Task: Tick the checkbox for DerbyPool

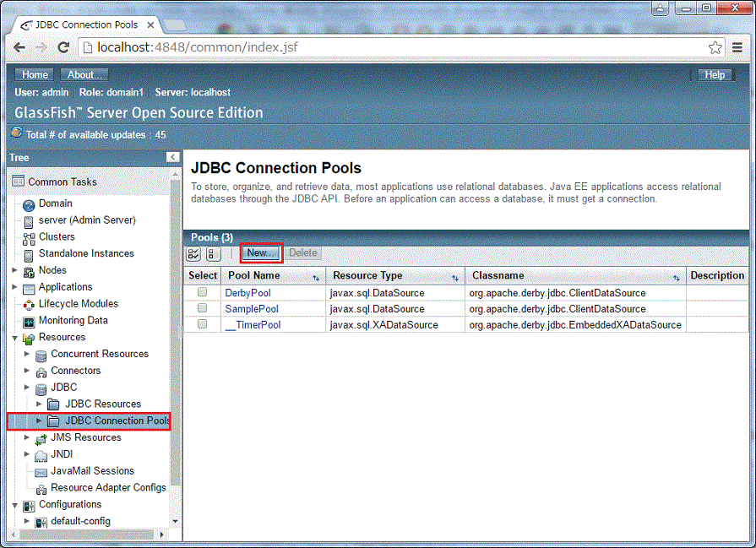Action: click(x=203, y=292)
